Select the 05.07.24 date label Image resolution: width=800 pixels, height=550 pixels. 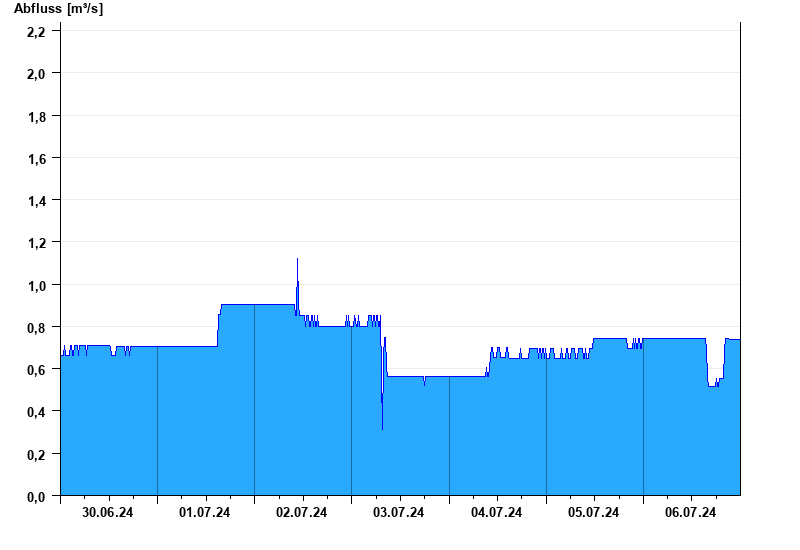coord(593,512)
